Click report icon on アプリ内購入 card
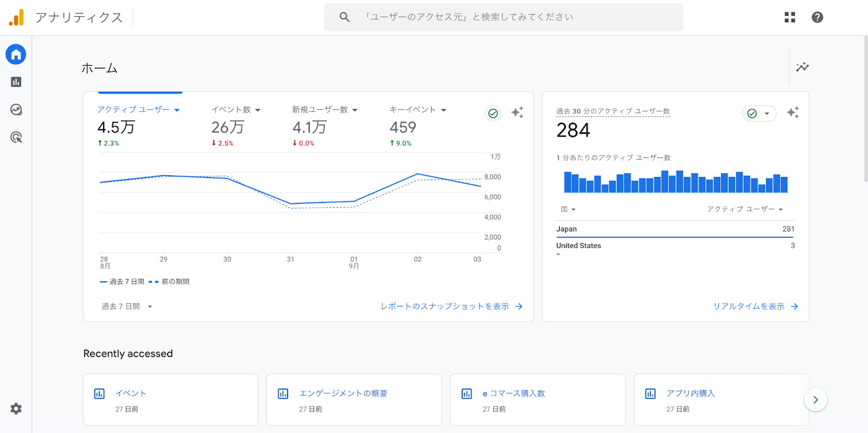The width and height of the screenshot is (868, 433). (650, 394)
